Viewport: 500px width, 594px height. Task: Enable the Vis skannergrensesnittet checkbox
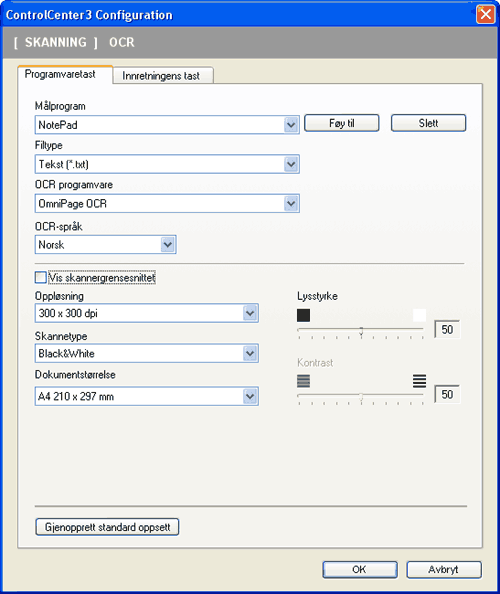(x=41, y=277)
